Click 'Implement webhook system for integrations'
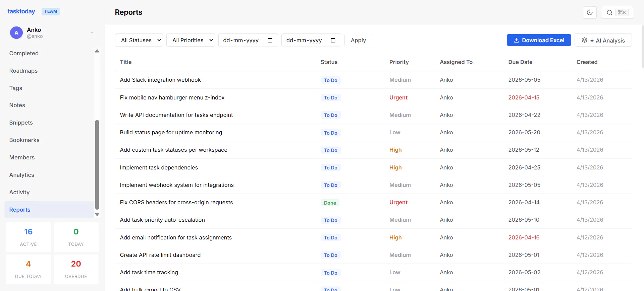 [177, 185]
